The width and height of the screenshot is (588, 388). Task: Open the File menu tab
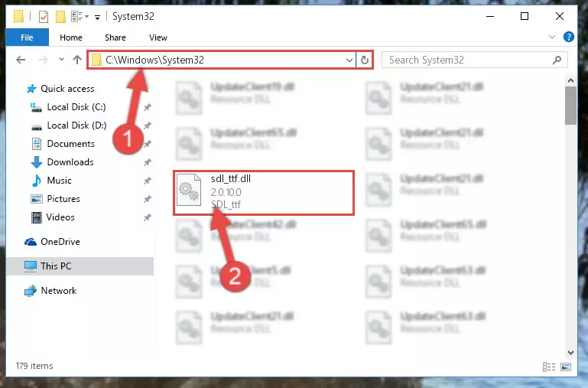click(x=27, y=37)
